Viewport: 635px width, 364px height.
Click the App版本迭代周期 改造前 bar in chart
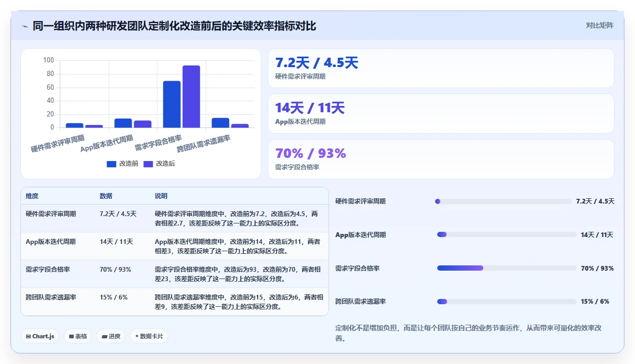[x=123, y=123]
